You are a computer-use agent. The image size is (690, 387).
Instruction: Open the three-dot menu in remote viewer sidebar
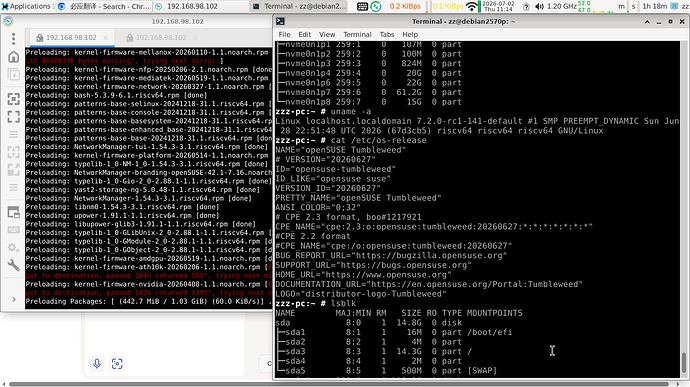[14, 39]
